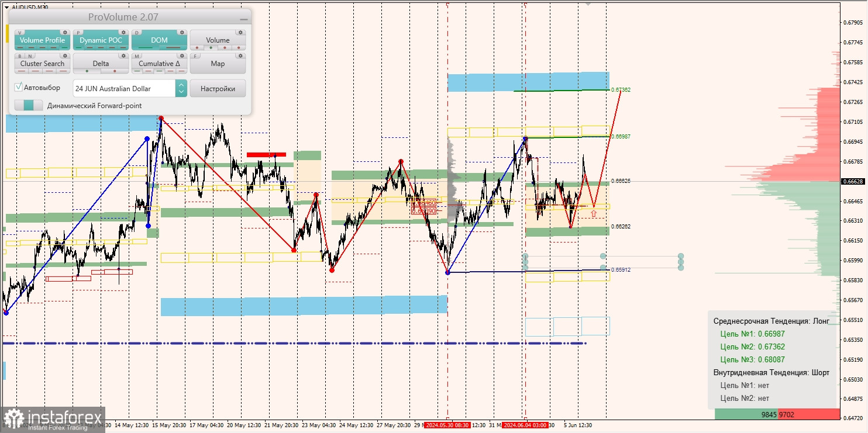Open Настройки settings button
The height and width of the screenshot is (433, 868).
(218, 88)
